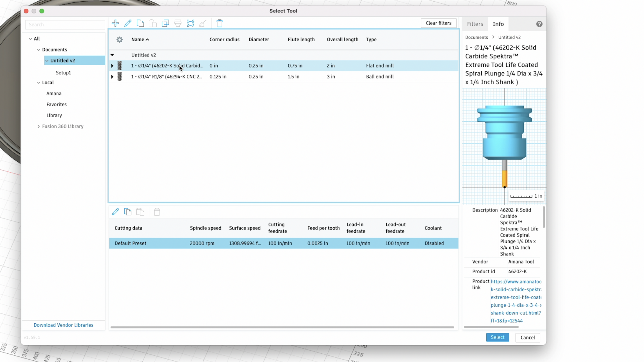644x362 pixels.
Task: Click the New tool plus icon
Action: [x=115, y=23]
